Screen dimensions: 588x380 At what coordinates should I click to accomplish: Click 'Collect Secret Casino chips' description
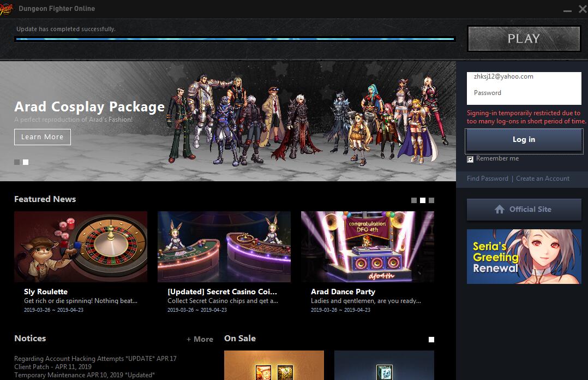223,301
